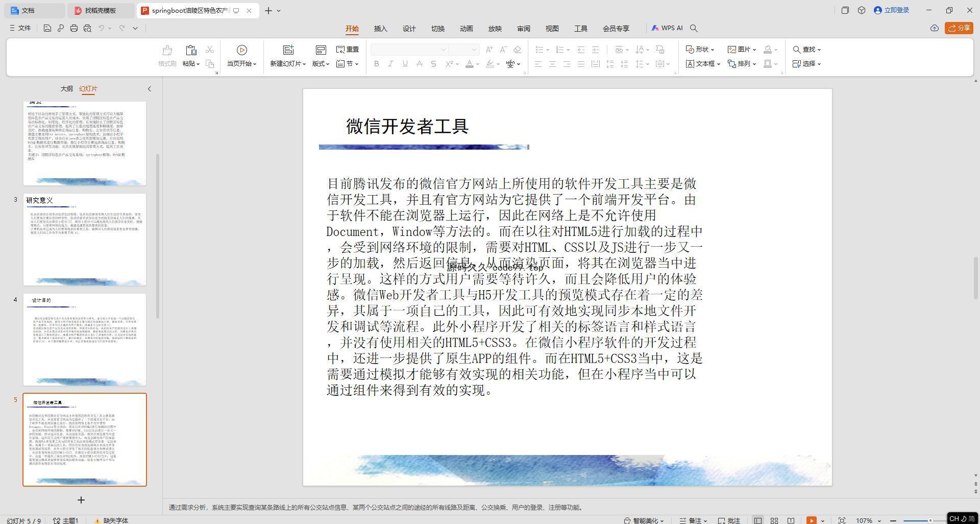Open Find (查找) dropdown
The image size is (980, 524).
[x=806, y=50]
